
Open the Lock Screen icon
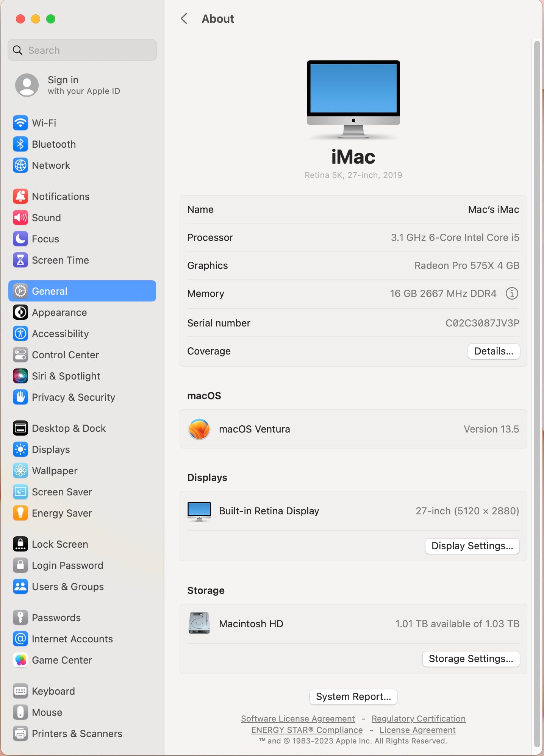[20, 544]
